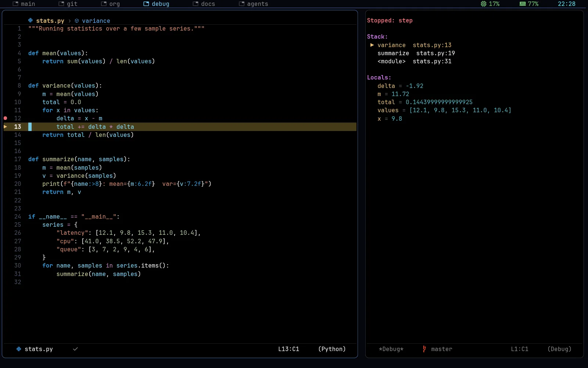Click the Locals: section header

tap(379, 78)
